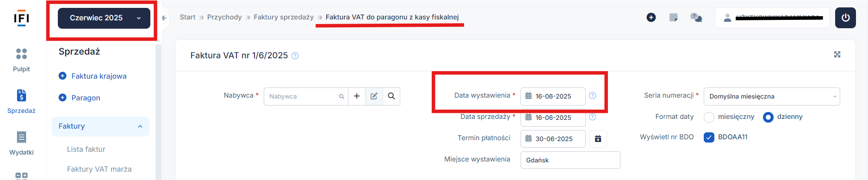868x180 pixels.
Task: Select dzienny date format
Action: (768, 117)
